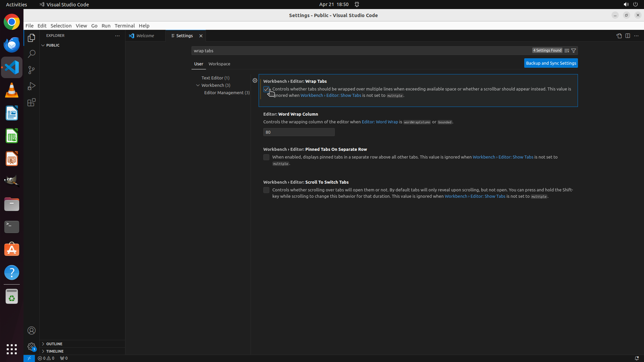Enable Scroll To Switch Tabs checkbox

(266, 190)
